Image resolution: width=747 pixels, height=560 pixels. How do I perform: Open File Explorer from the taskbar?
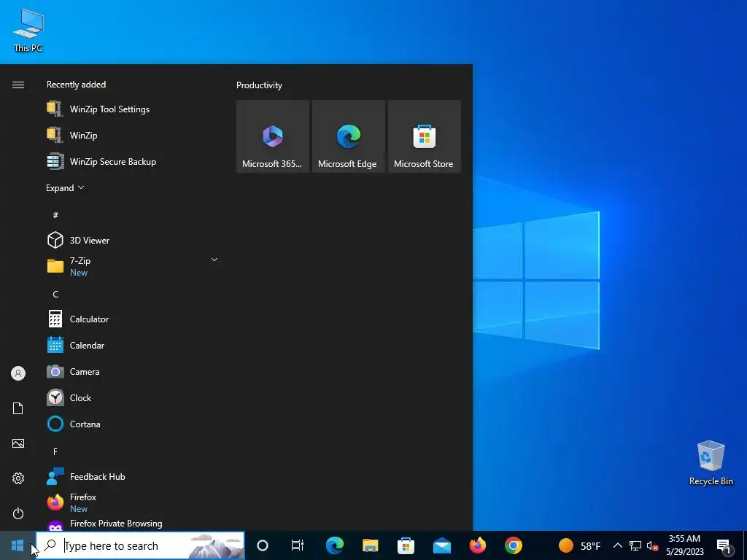point(370,545)
